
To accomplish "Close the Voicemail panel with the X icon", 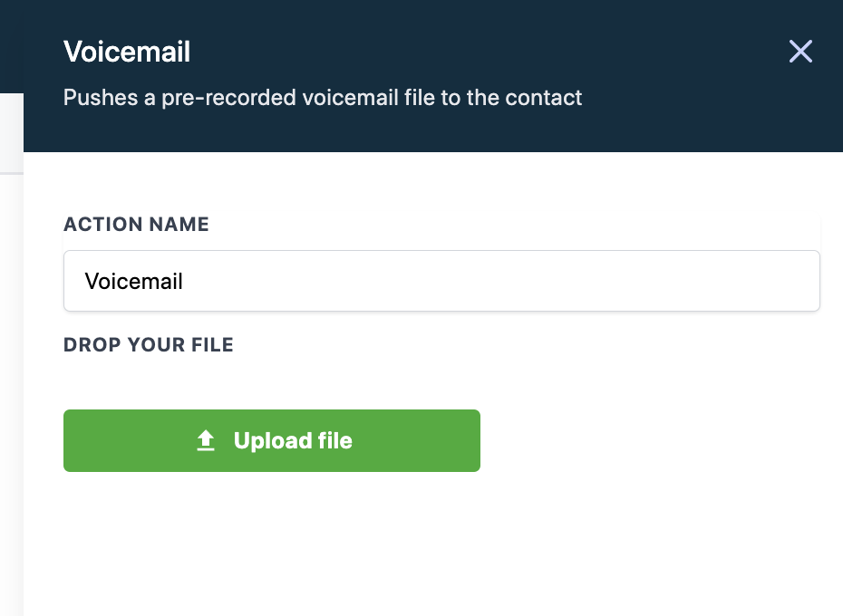I will click(800, 52).
